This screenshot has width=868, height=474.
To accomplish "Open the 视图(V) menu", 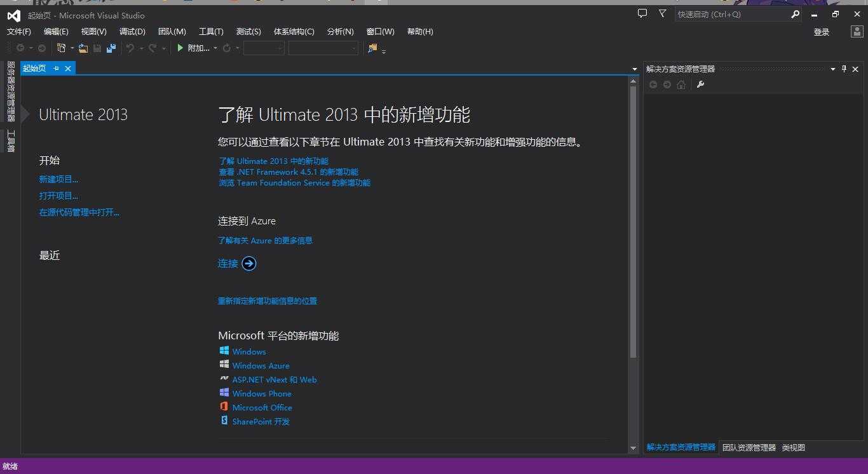I will [x=93, y=31].
